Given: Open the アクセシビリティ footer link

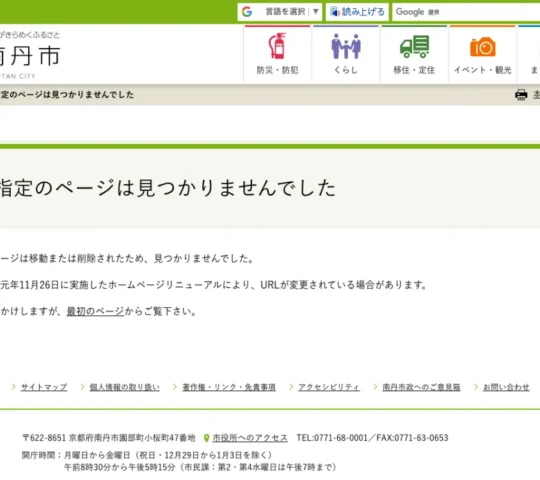Looking at the screenshot, I should coord(329,387).
